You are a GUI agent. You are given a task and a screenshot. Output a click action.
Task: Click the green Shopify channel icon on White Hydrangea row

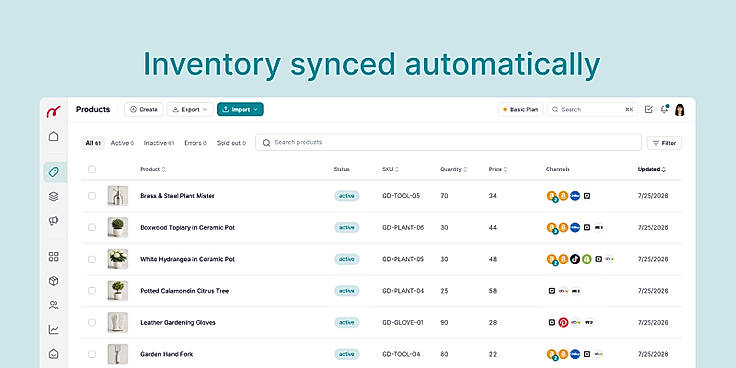click(587, 259)
